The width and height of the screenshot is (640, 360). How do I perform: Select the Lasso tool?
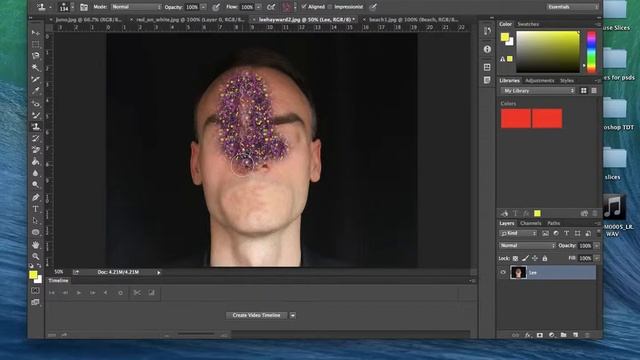tap(36, 56)
